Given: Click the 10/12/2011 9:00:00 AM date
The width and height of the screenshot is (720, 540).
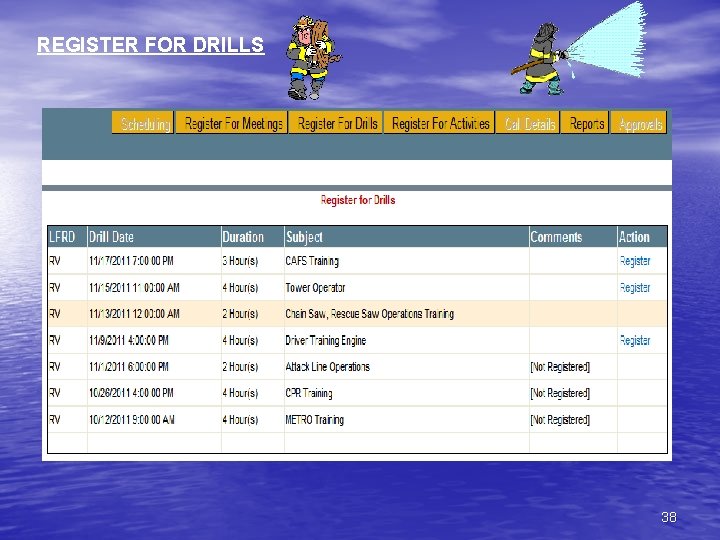Looking at the screenshot, I should click(x=131, y=420).
